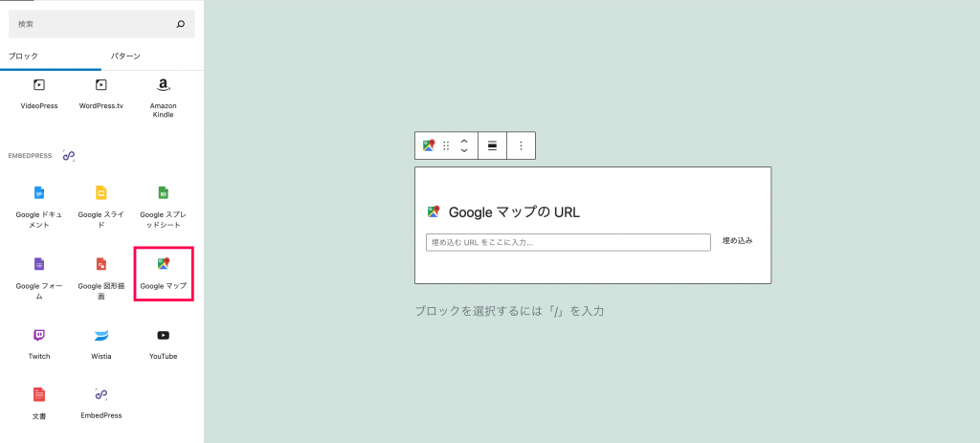Focus the 埋め込む URL input field
The image size is (980, 443).
[568, 242]
